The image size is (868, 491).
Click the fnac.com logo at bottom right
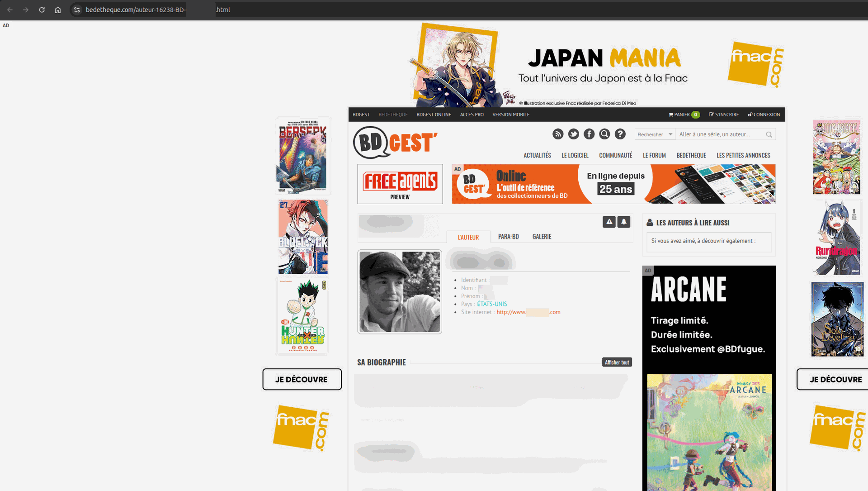click(x=837, y=428)
